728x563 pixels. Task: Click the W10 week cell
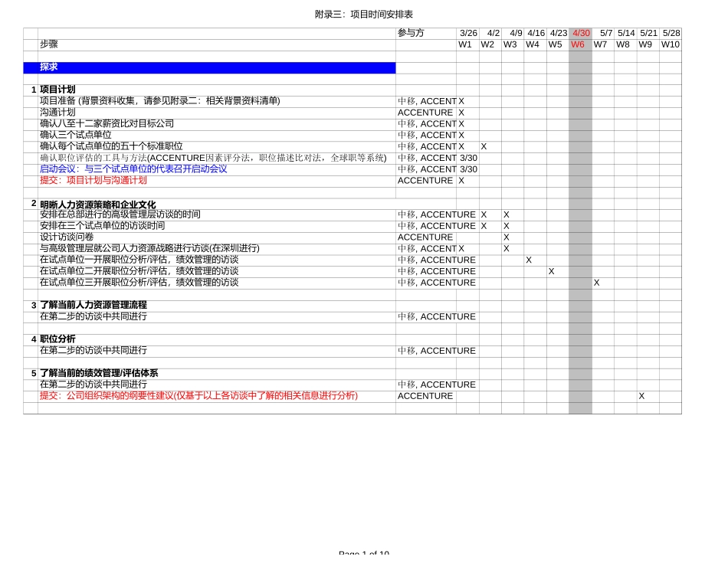671,44
